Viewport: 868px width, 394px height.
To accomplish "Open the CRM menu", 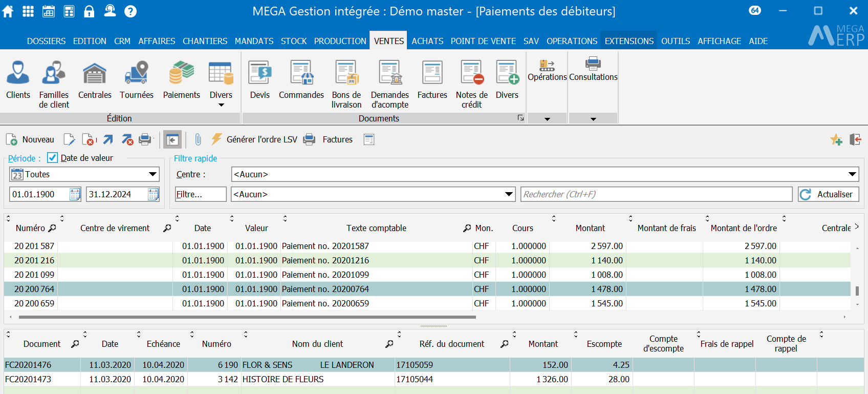I will pyautogui.click(x=122, y=41).
